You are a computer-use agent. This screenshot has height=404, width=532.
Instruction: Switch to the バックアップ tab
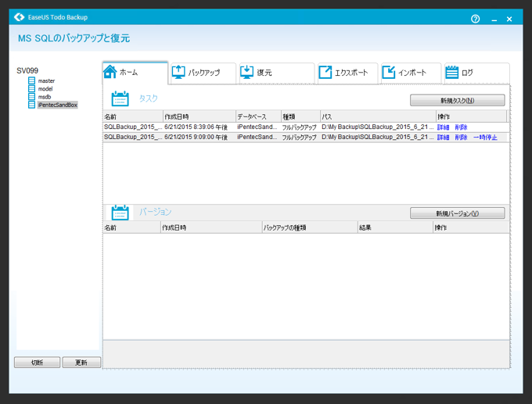pos(203,73)
